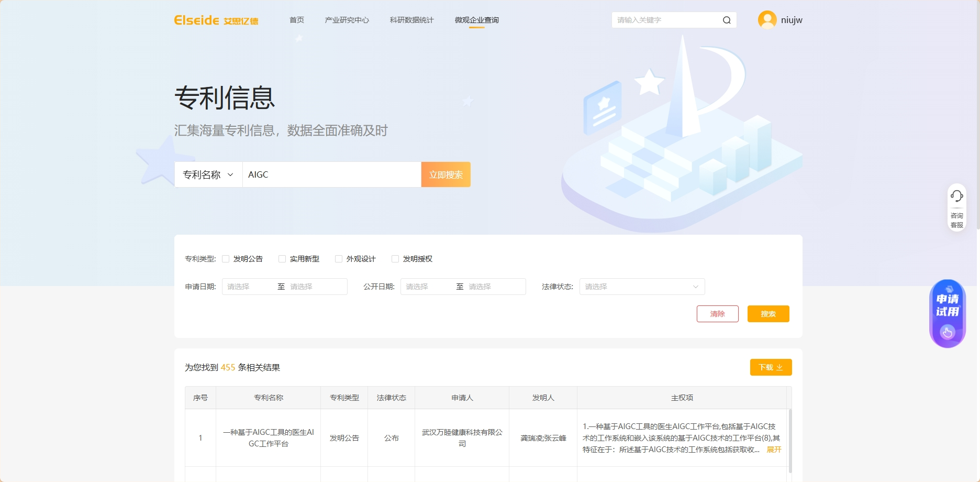The image size is (980, 482).
Task: Click the 清除 button
Action: [x=718, y=314]
